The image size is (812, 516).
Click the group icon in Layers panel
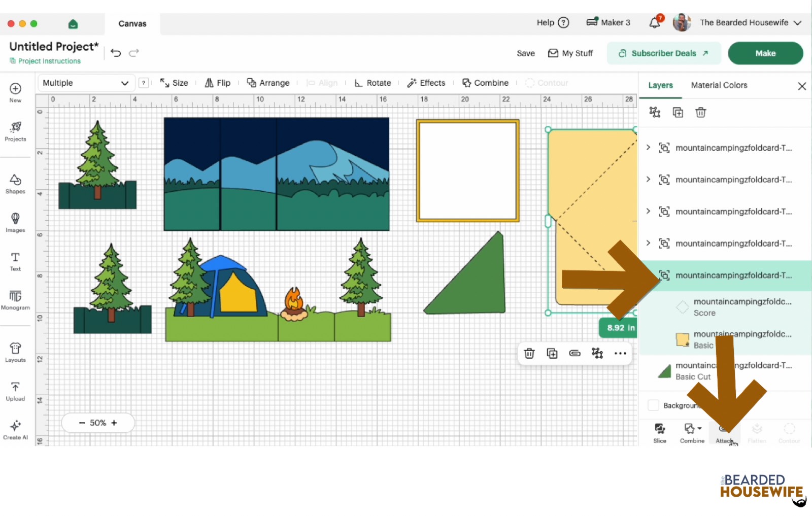pos(655,113)
